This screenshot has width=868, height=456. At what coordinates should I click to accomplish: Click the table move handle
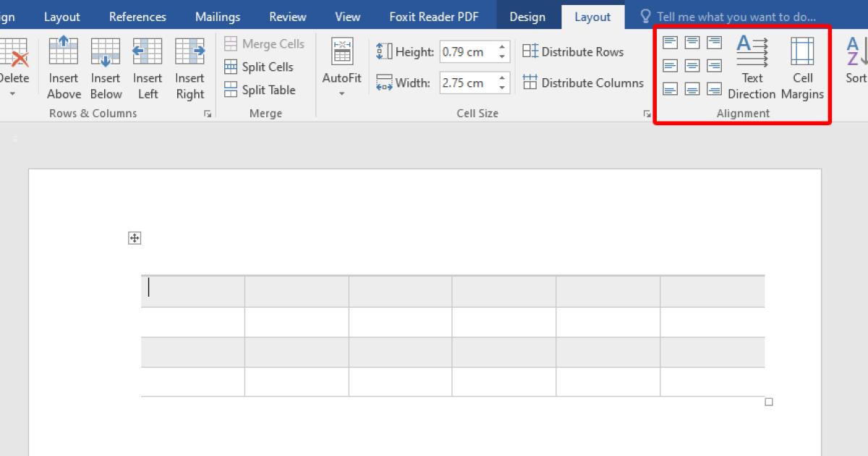pos(135,238)
